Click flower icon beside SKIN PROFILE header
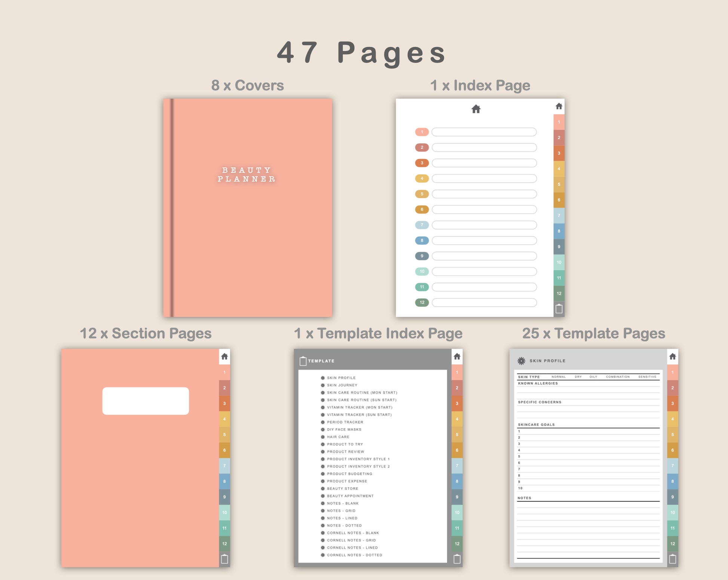The height and width of the screenshot is (580, 728). [521, 361]
